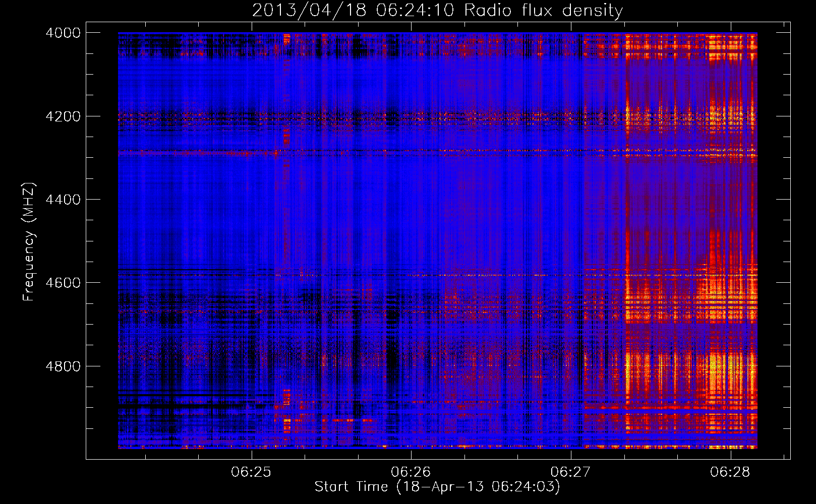Click the '06:26' time axis label
816x504 pixels.
(x=411, y=472)
